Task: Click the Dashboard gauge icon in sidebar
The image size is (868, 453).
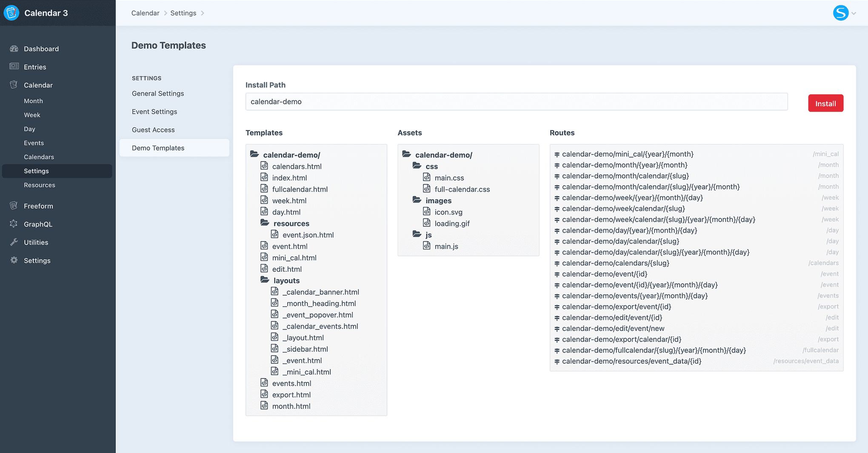Action: click(14, 48)
